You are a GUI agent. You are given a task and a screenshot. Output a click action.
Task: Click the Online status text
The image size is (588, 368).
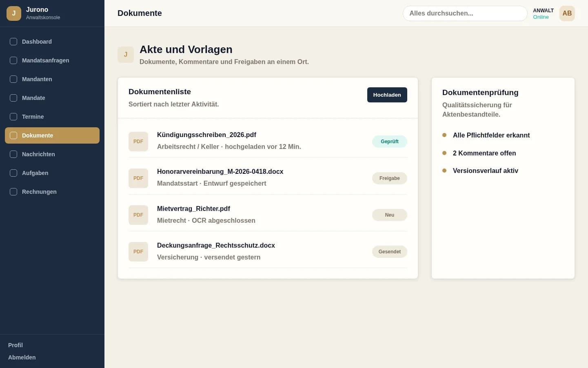(541, 17)
